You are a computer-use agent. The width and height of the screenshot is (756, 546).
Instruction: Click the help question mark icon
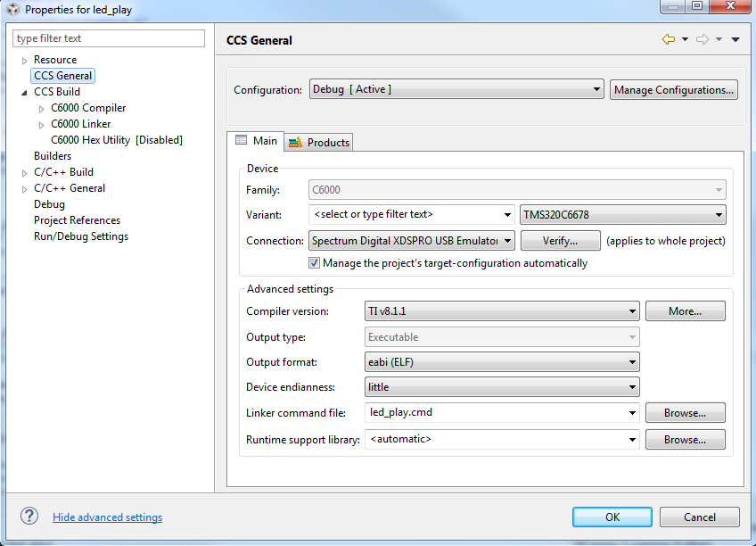coord(29,516)
